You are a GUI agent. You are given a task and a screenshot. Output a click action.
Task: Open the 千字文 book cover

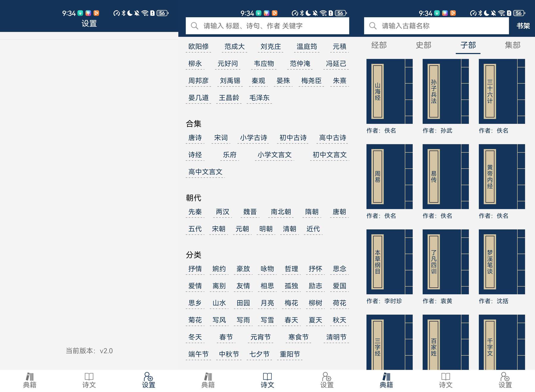click(502, 342)
